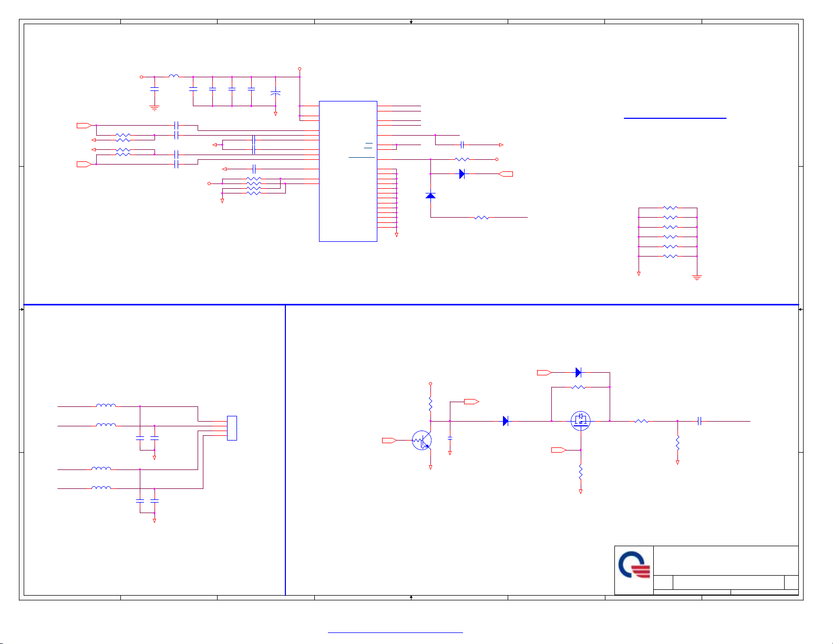
Task: Click the port right of the IC-side diode
Action: click(505, 173)
